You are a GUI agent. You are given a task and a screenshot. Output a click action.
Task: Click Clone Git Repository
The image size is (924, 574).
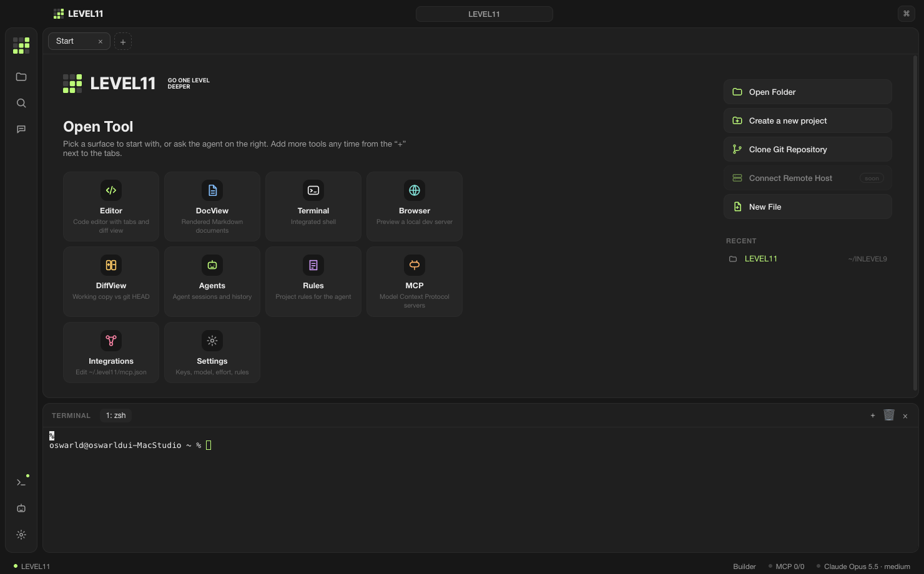click(x=808, y=149)
